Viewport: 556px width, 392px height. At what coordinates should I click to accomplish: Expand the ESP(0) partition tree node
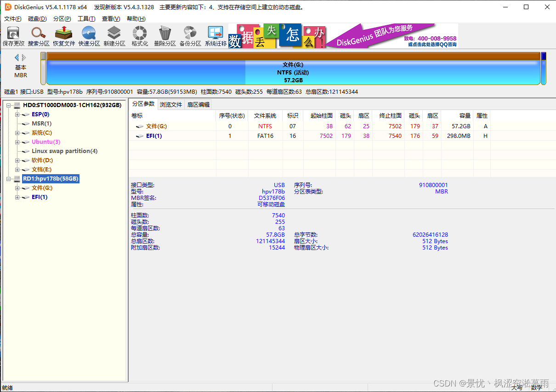tap(17, 114)
